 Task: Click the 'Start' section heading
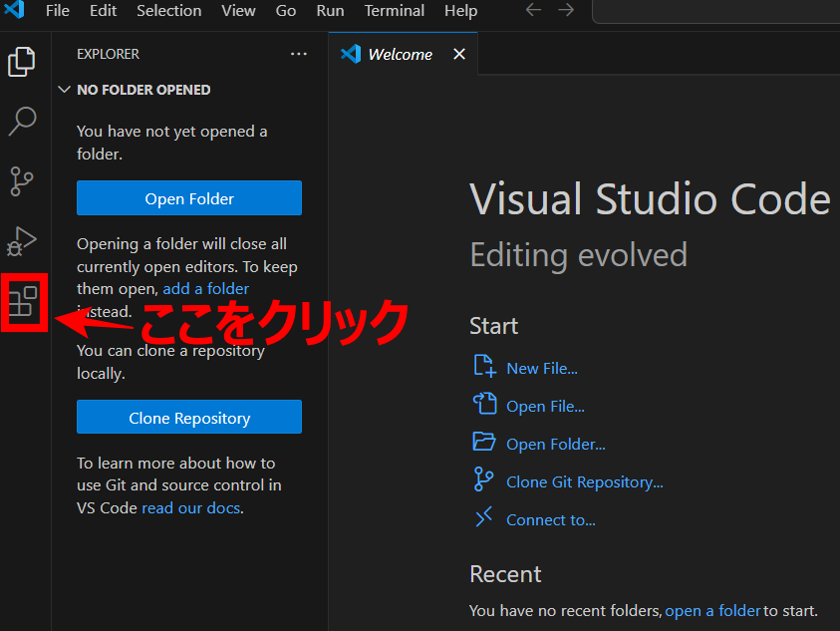click(494, 326)
